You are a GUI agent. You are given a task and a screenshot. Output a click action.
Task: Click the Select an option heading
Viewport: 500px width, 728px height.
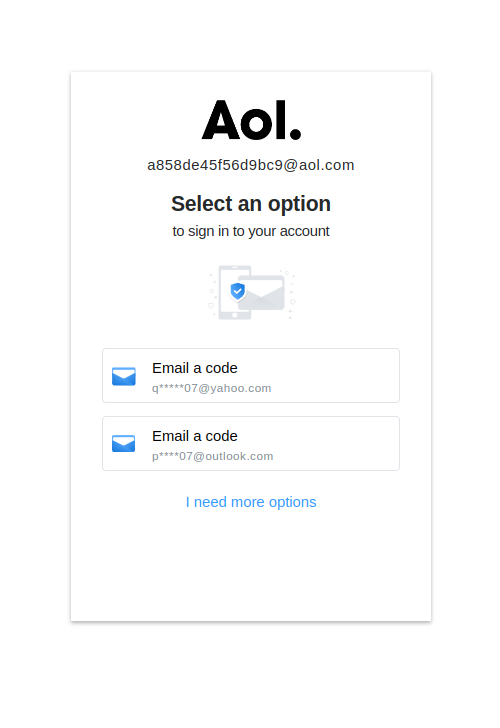pos(251,204)
